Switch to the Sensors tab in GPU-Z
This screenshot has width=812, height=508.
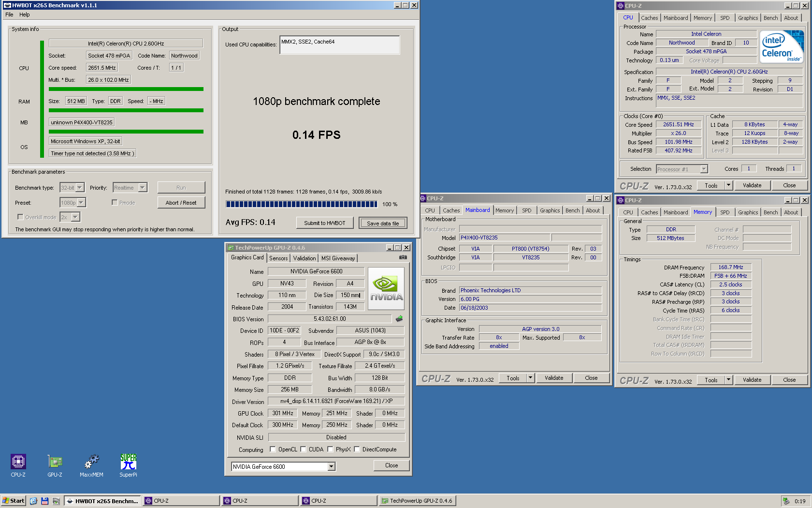278,258
